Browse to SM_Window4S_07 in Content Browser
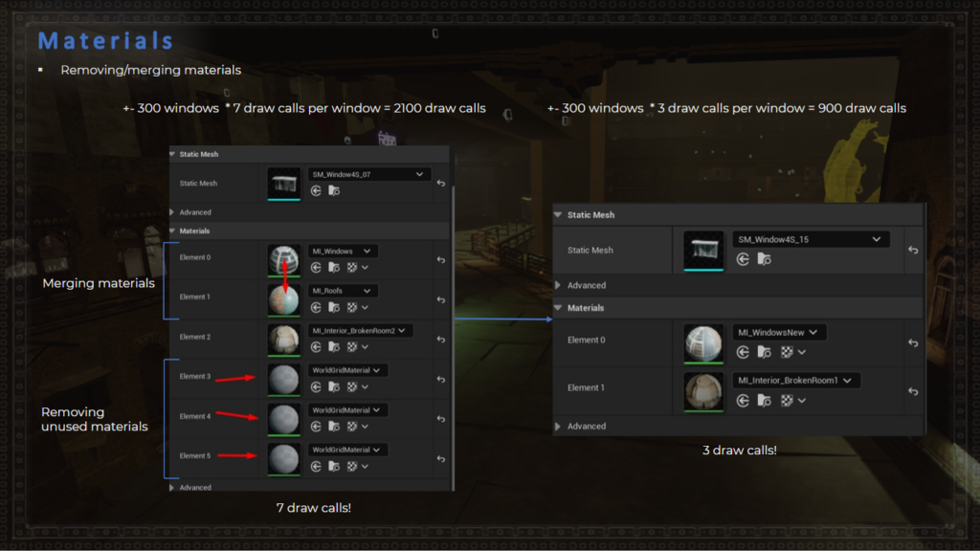 (334, 191)
